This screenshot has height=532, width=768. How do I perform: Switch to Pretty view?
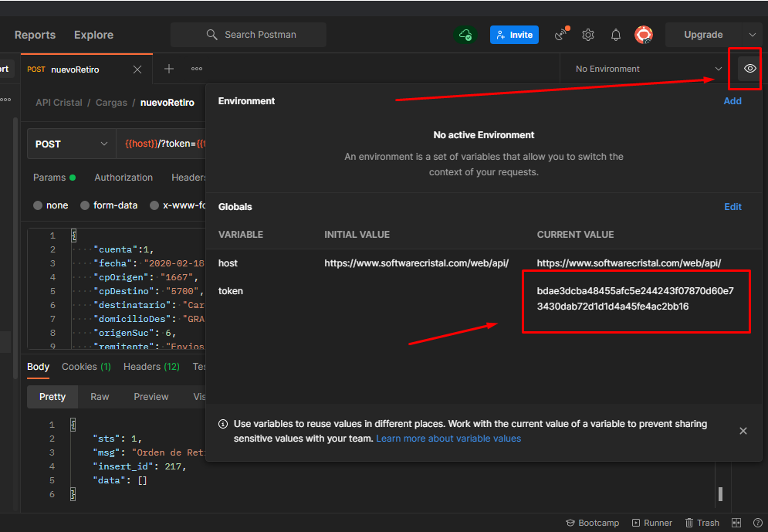click(x=52, y=397)
